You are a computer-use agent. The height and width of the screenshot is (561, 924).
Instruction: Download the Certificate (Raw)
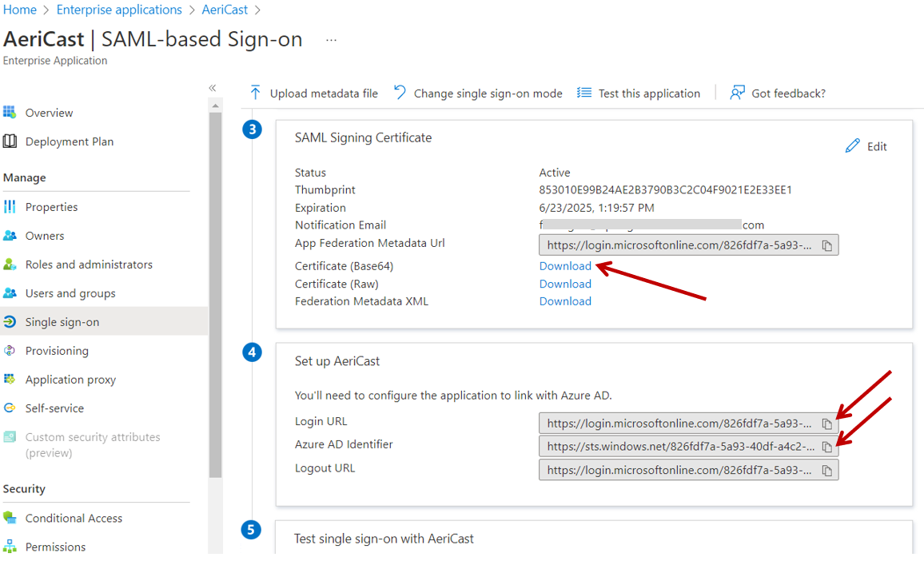pos(565,284)
